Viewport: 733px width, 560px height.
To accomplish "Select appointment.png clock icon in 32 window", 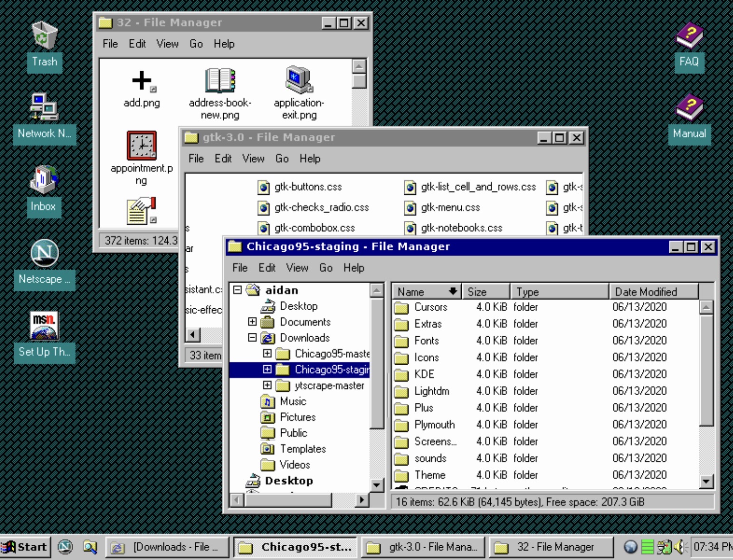I will click(142, 158).
